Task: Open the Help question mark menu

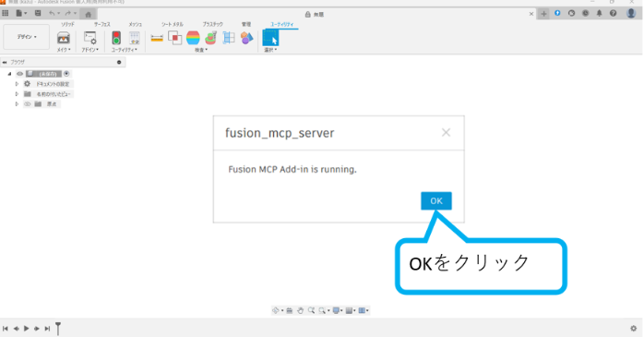Action: coord(614,13)
